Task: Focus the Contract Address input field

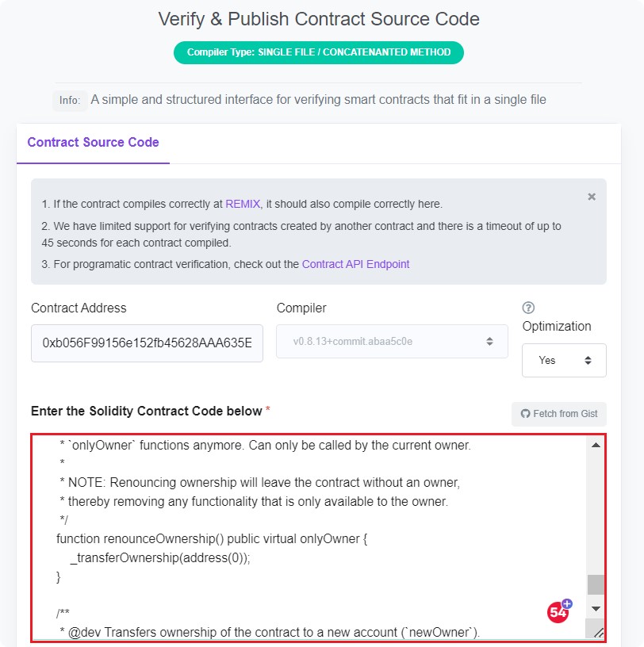Action: pyautogui.click(x=147, y=343)
